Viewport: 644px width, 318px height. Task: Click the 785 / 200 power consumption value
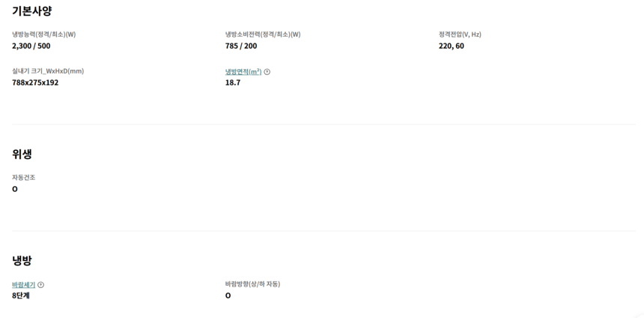click(241, 46)
